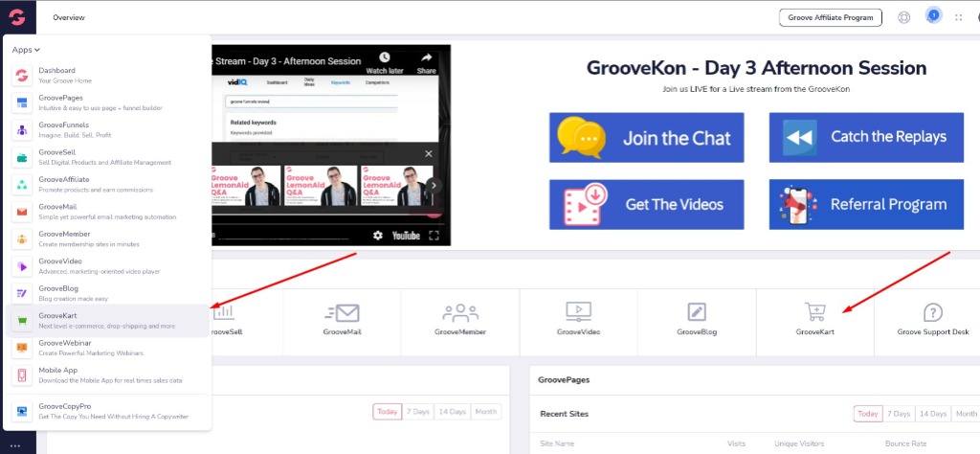Select 14 Days filter under Recent Sites
The width and height of the screenshot is (980, 454).
tap(933, 414)
